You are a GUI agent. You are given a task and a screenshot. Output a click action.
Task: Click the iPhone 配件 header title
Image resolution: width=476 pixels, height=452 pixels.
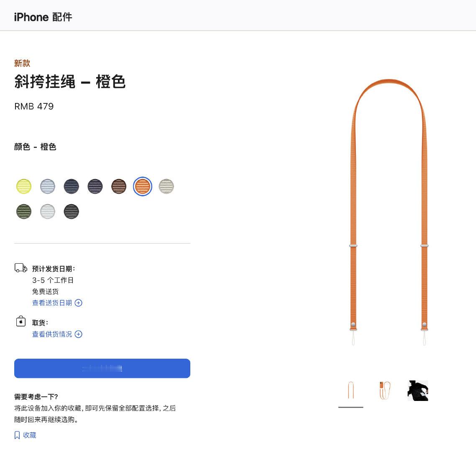(43, 17)
